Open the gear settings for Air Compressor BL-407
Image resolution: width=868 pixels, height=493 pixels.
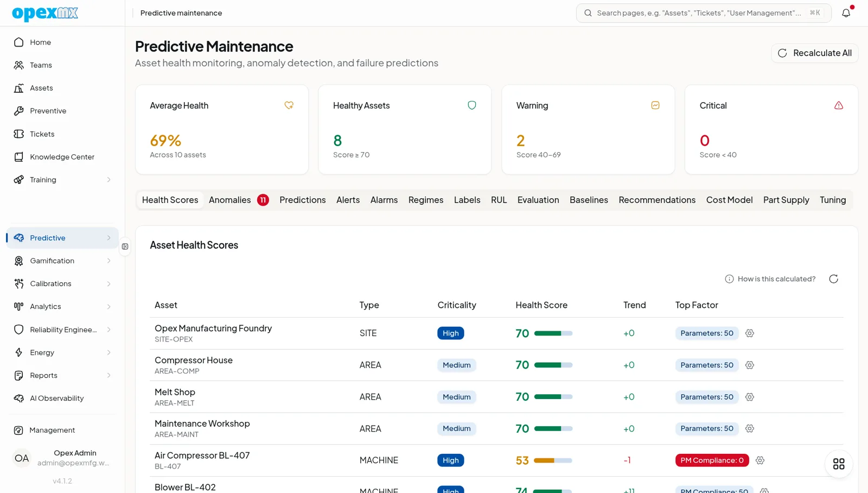760,460
